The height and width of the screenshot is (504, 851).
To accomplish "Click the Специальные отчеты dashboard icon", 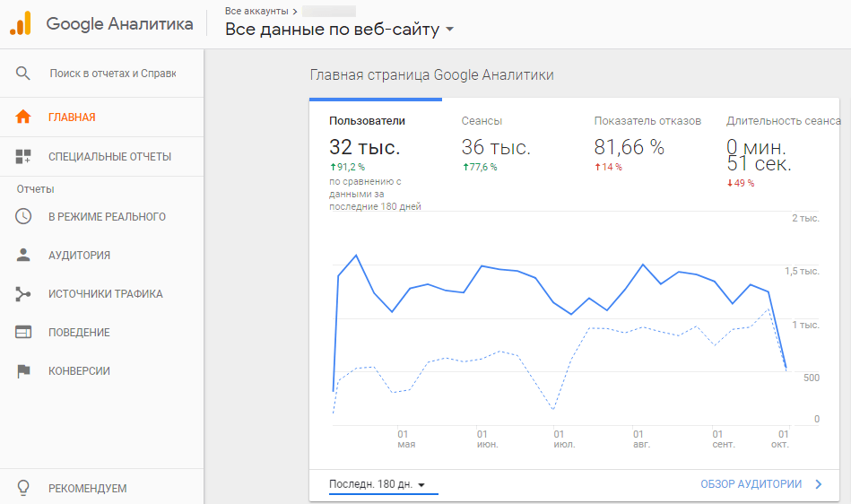I will [23, 157].
